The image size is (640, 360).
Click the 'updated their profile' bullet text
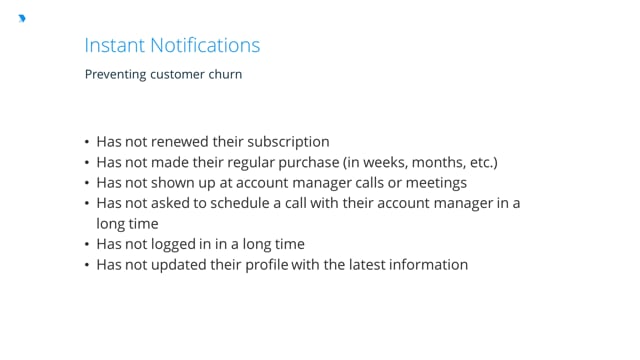[x=282, y=264]
